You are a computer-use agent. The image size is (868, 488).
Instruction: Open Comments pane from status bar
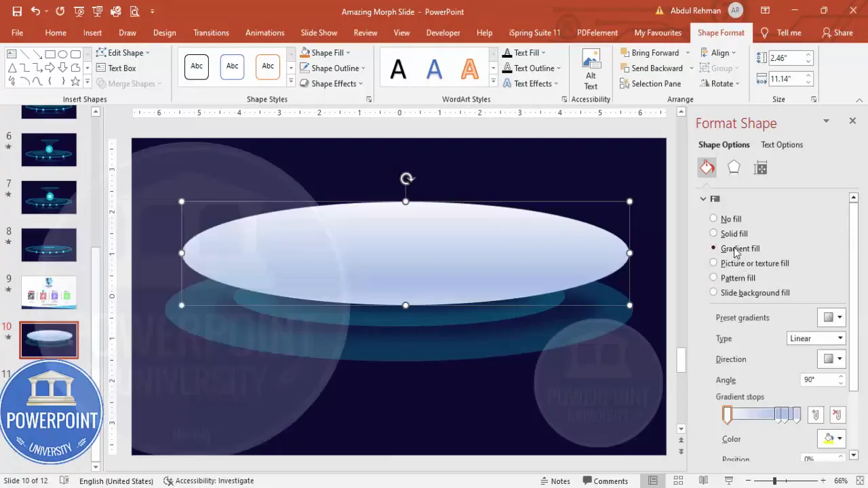pos(605,481)
